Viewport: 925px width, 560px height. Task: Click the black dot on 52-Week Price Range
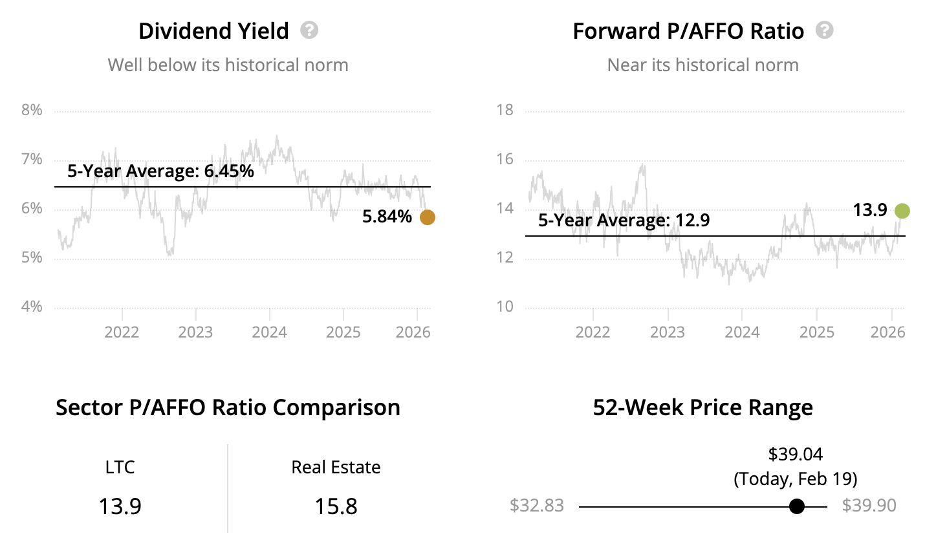click(797, 506)
